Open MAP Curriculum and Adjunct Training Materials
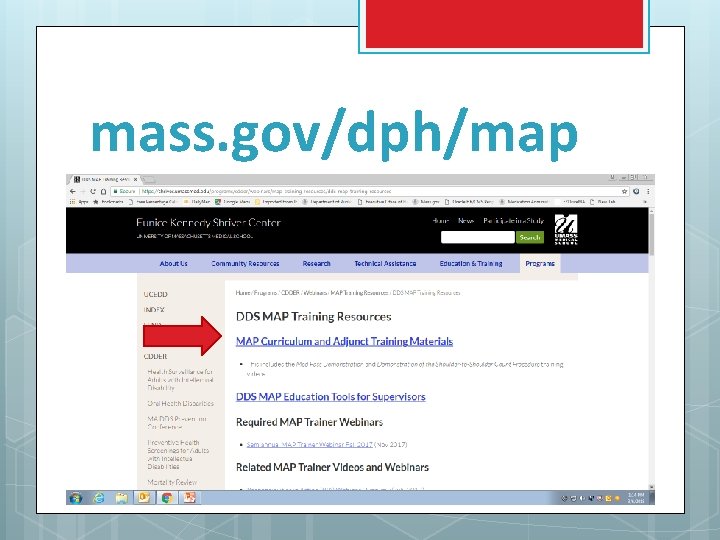The height and width of the screenshot is (540, 720). 344,341
